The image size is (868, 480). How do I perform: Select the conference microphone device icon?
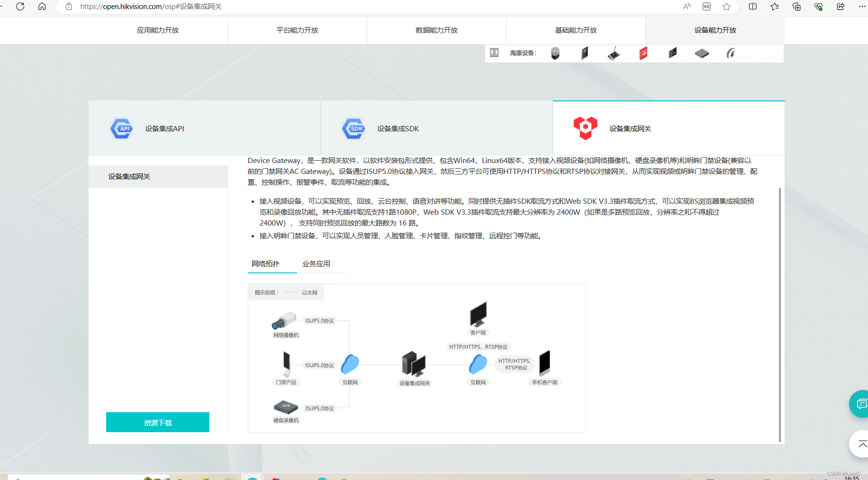(614, 54)
